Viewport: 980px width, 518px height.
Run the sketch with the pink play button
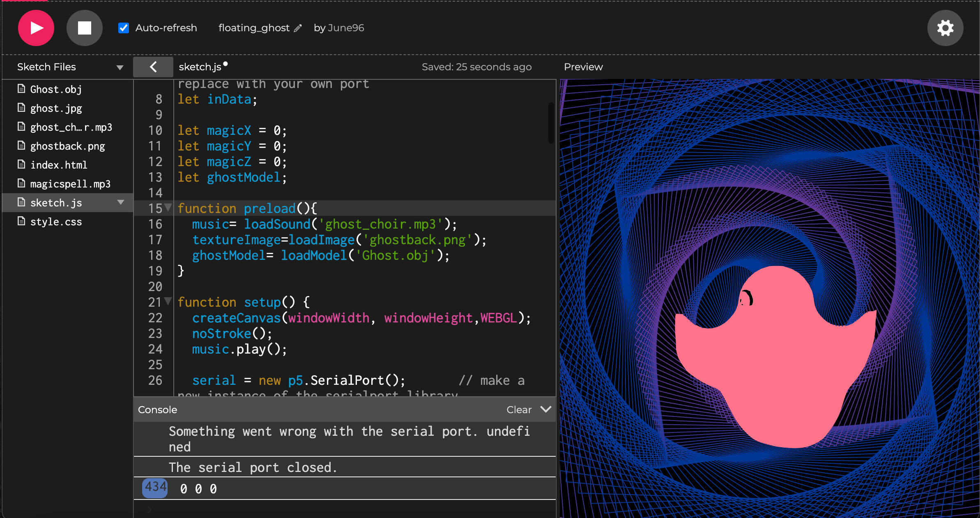[36, 28]
